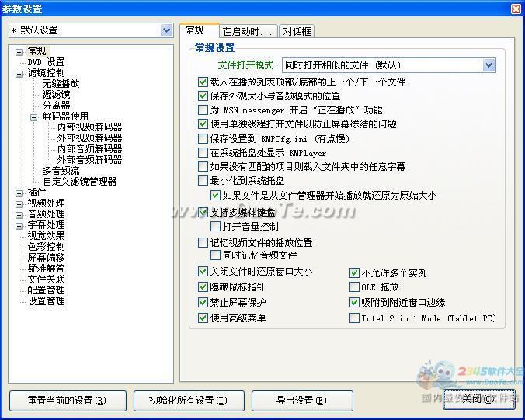Collapse the 解码器使用 tree node

click(34, 117)
